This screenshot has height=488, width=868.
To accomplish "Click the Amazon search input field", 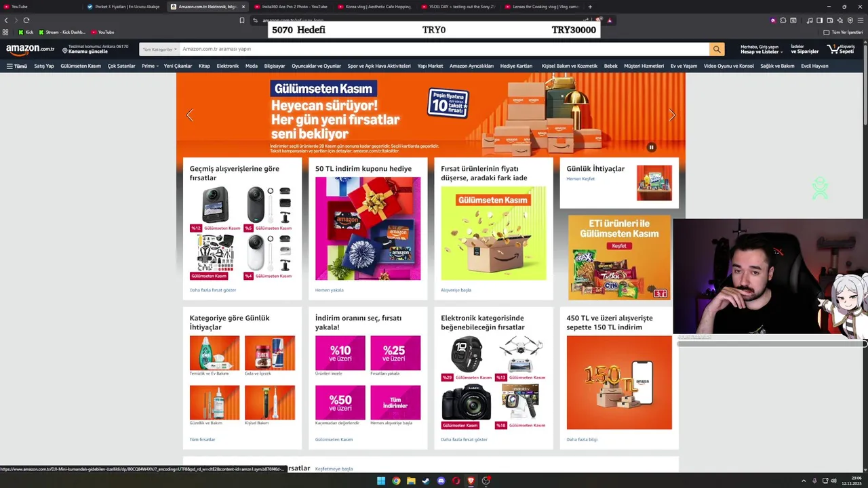I will [x=444, y=49].
